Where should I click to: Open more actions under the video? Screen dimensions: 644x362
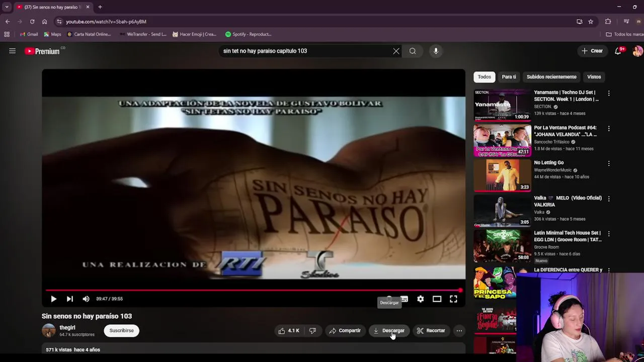(459, 330)
